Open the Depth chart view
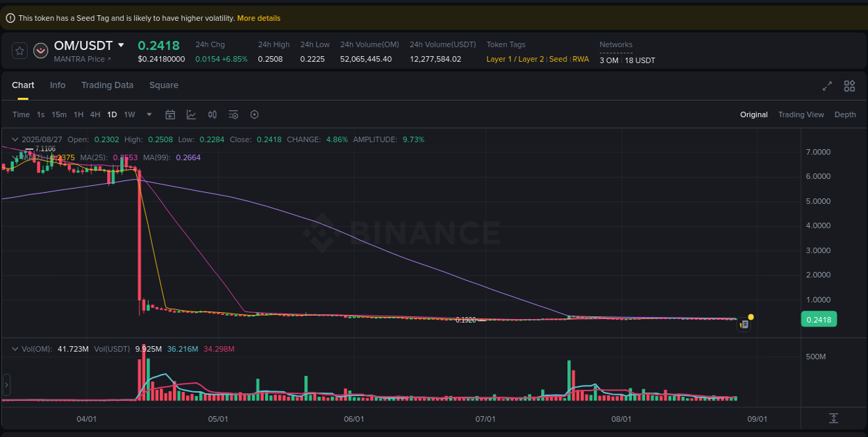The height and width of the screenshot is (437, 868). pyautogui.click(x=845, y=114)
